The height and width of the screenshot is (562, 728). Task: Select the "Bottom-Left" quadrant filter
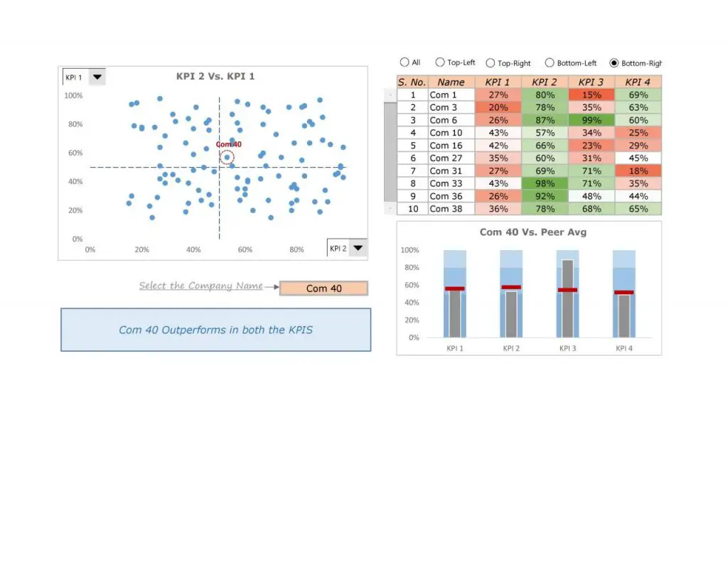(550, 62)
